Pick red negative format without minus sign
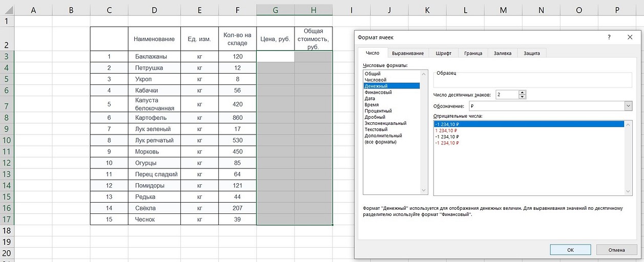 (446, 130)
